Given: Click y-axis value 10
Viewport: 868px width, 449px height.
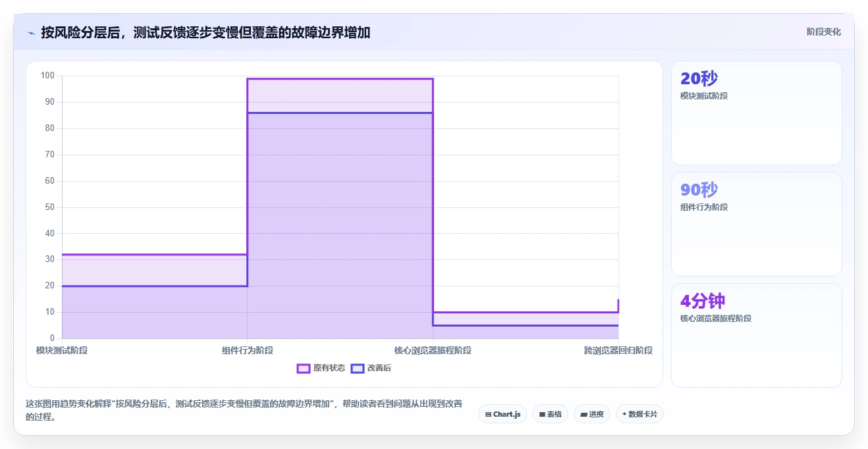Looking at the screenshot, I should click(x=50, y=312).
